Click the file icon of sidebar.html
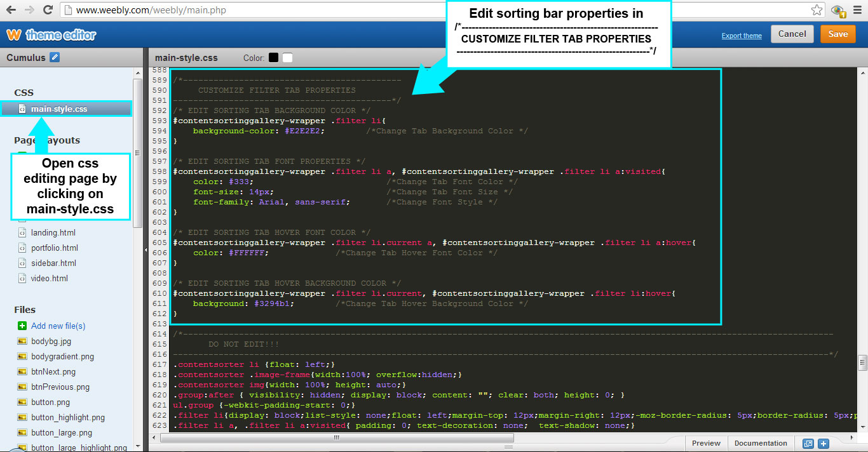Screen dimensions: 868x452 22,263
